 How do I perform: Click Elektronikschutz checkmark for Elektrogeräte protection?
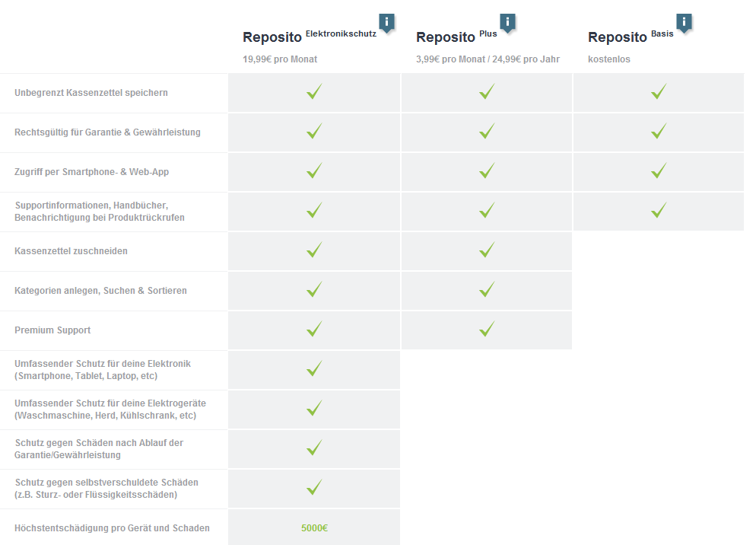click(314, 409)
